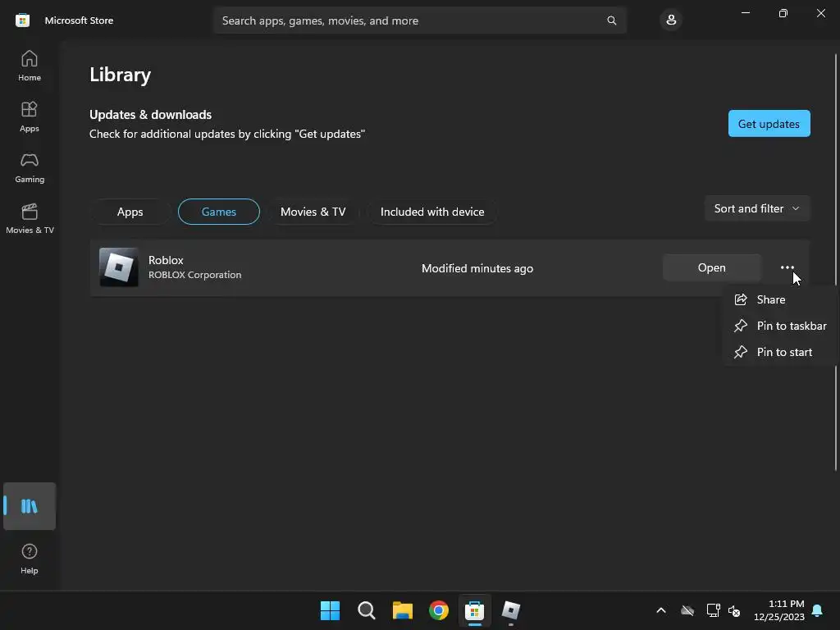Open the Windows Start menu
The height and width of the screenshot is (630, 840).
pyautogui.click(x=330, y=610)
